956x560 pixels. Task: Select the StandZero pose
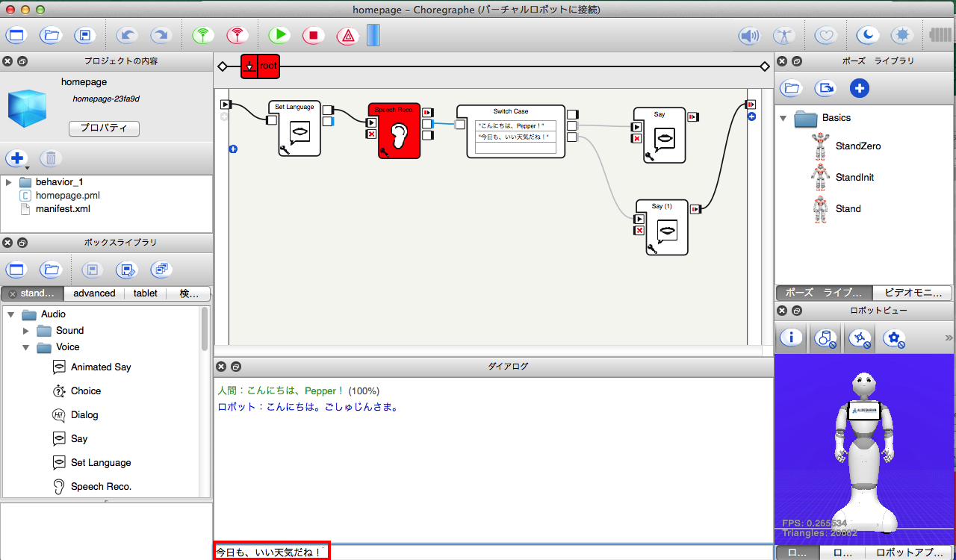pos(846,146)
